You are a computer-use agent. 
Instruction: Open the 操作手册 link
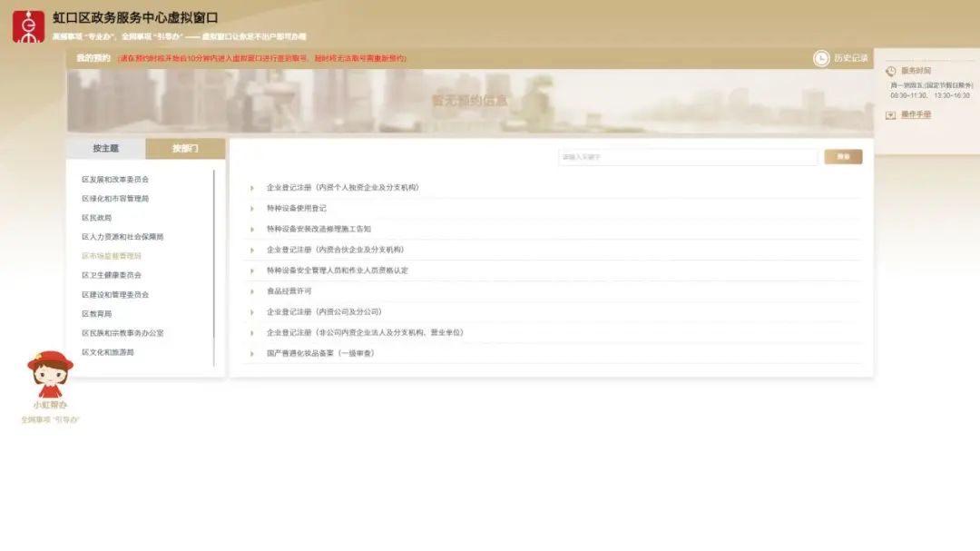[916, 114]
